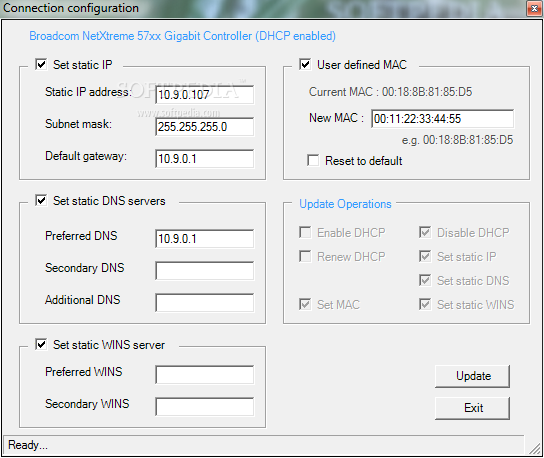Click the Set static WINS operation checkbox
The height and width of the screenshot is (458, 544).
coord(425,304)
